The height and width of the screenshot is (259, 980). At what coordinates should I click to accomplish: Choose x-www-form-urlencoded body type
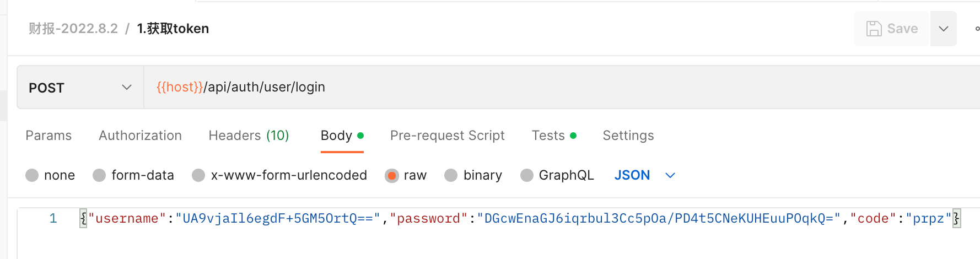(x=199, y=175)
